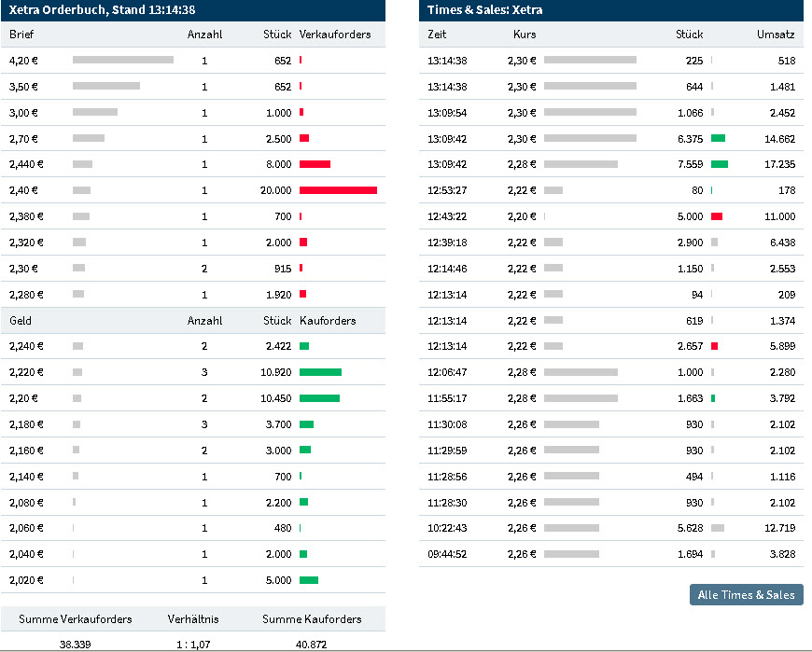Select the 4,20 € ask price
Screen dimensions: 812x652
[23, 61]
